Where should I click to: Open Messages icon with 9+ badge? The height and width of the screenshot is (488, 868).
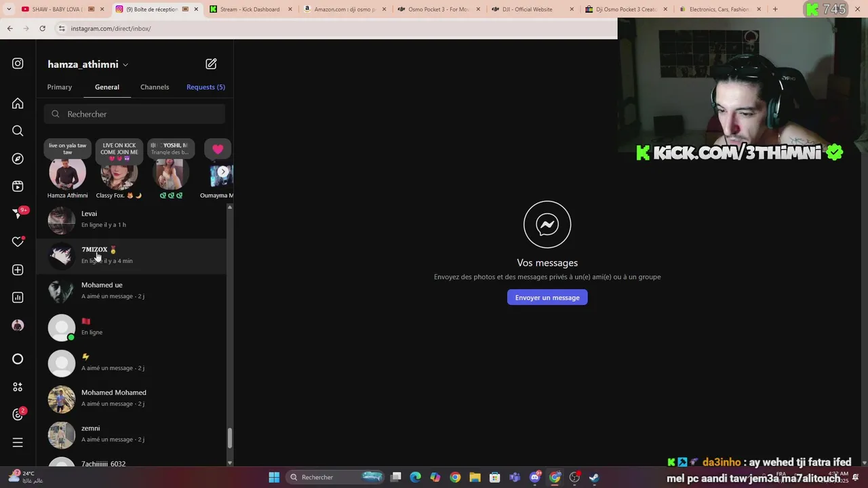19,213
